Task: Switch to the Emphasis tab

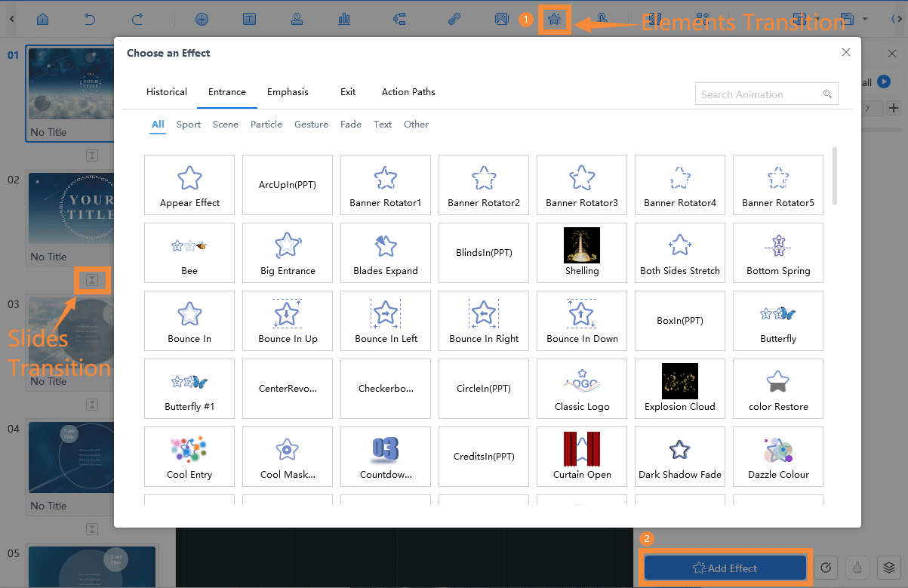Action: click(288, 92)
